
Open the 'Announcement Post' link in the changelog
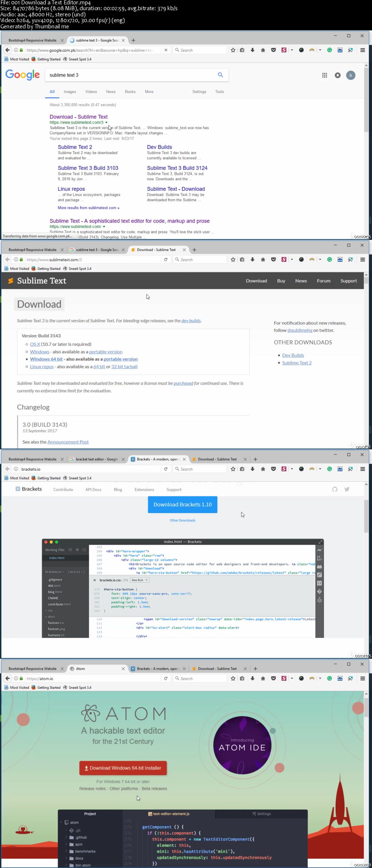tap(68, 442)
